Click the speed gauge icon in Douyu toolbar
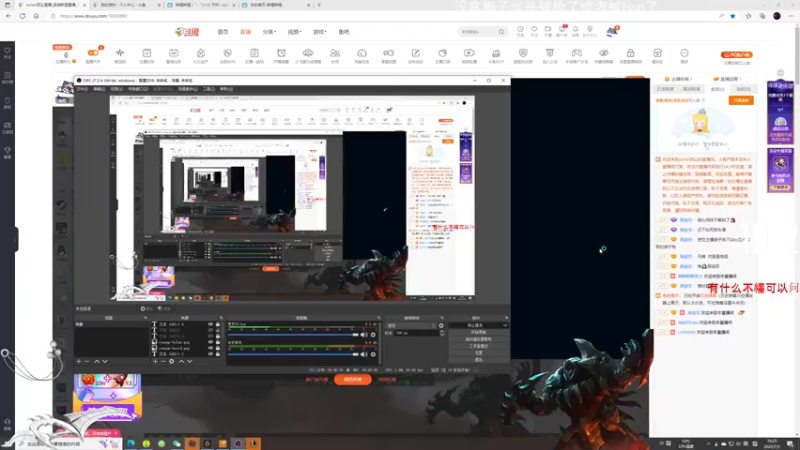 [362, 53]
